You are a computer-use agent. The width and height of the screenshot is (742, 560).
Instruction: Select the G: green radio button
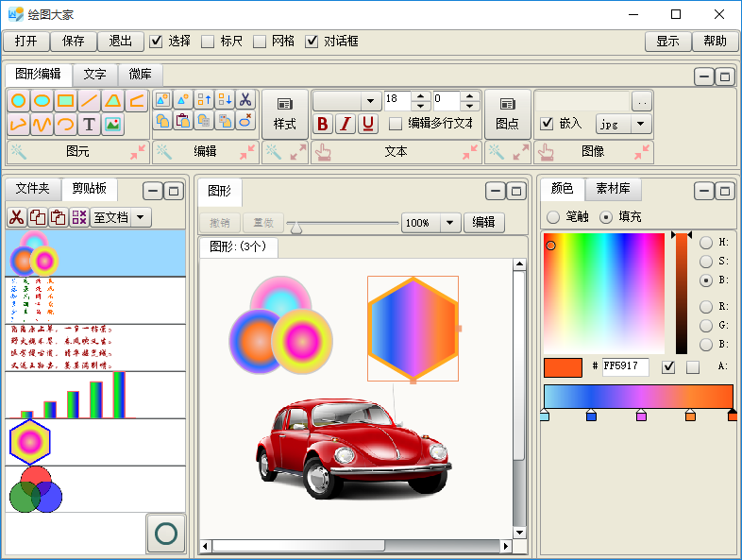706,326
